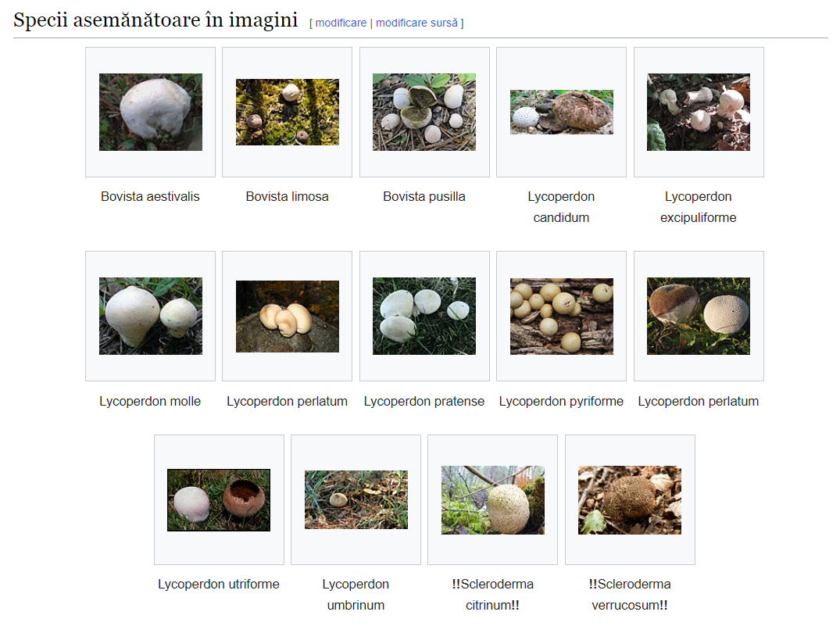Screen dimensions: 840x626
Task: View the Scleroderma citrinum photo
Action: point(492,499)
